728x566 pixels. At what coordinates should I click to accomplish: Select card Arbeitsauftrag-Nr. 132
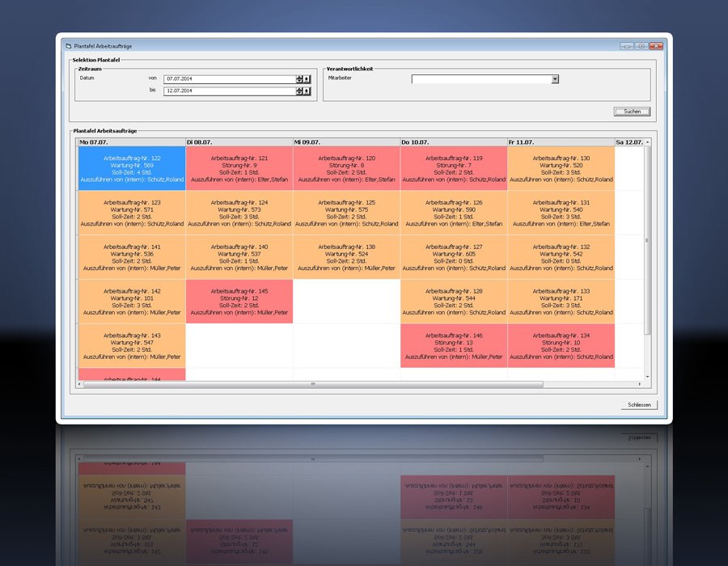click(x=561, y=257)
